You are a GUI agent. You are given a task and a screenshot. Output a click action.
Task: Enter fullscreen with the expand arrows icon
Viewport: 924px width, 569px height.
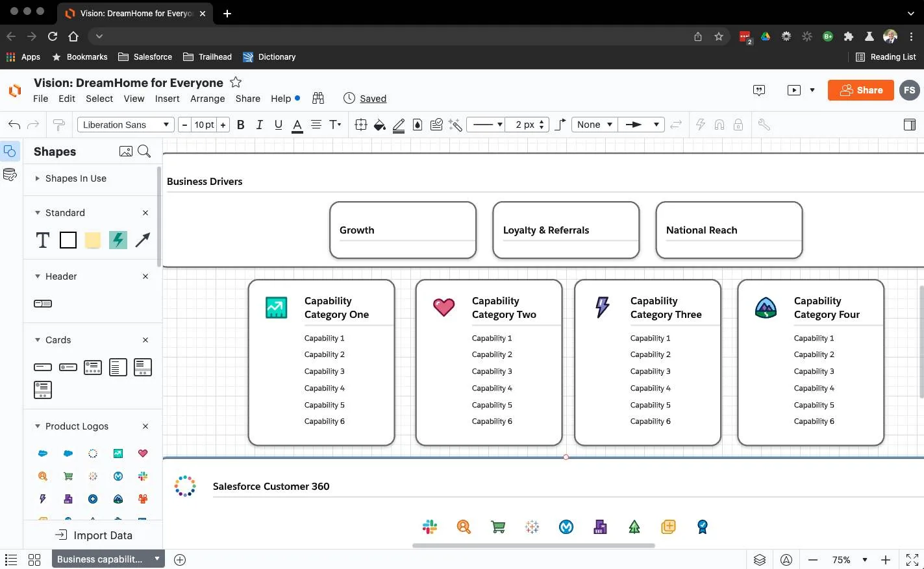pos(912,559)
